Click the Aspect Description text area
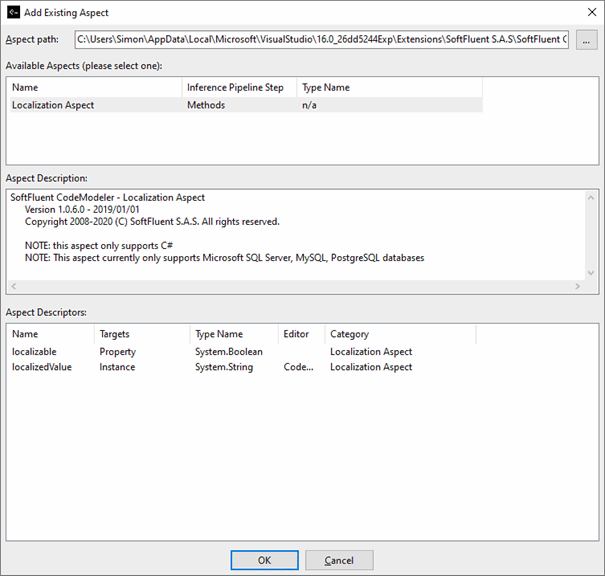This screenshot has height=576, width=605. pyautogui.click(x=300, y=235)
